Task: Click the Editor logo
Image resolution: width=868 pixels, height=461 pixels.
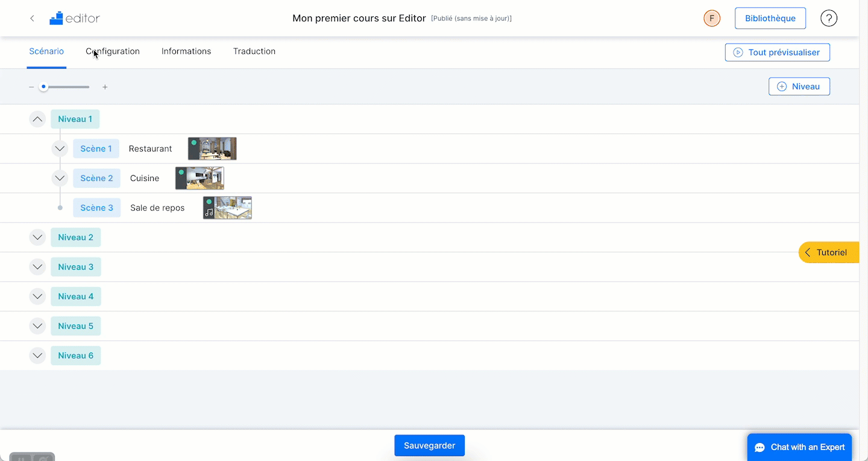Action: [x=75, y=18]
